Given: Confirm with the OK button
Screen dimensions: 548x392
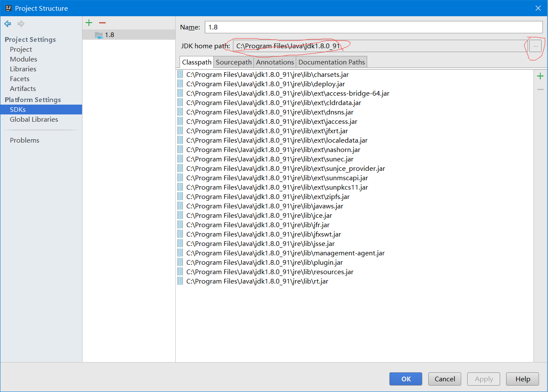Looking at the screenshot, I should [406, 379].
